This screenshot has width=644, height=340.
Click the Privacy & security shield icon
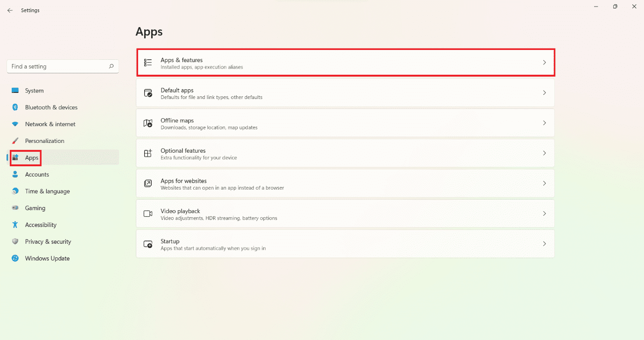pyautogui.click(x=15, y=242)
